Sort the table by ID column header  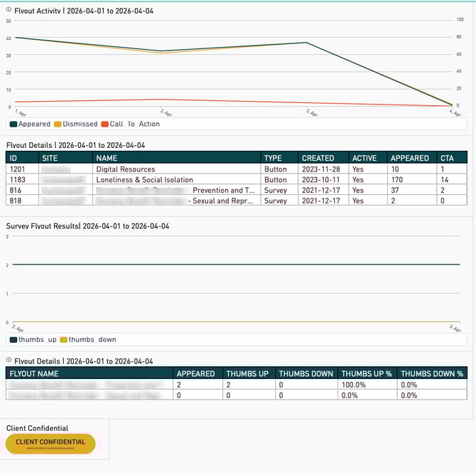pyautogui.click(x=13, y=158)
